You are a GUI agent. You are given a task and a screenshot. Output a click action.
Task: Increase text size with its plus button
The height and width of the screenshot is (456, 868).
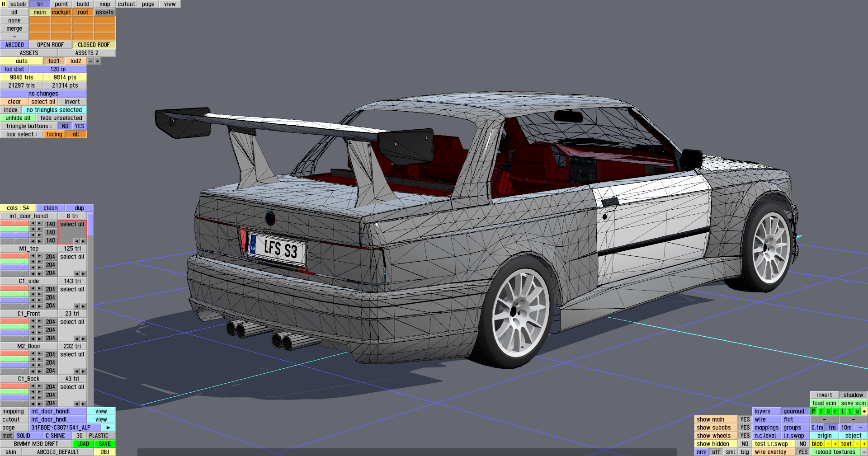[x=864, y=444]
